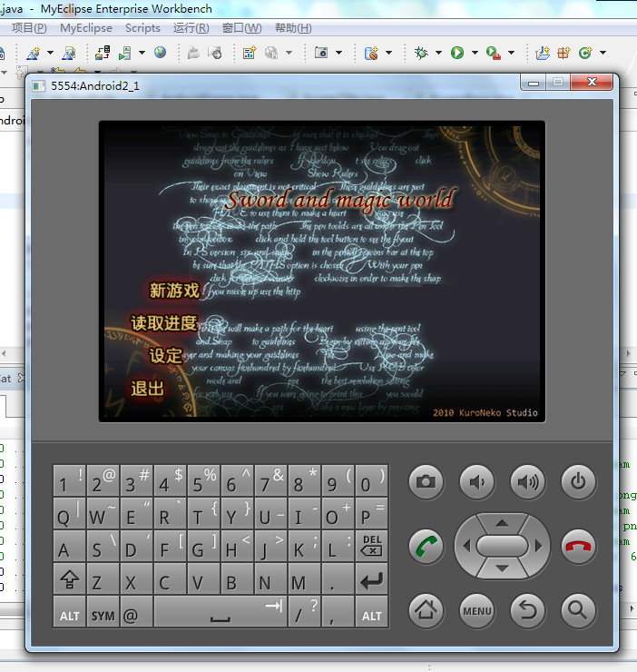Open the 设定 settings option
Viewport: 637px width, 672px height.
[x=166, y=356]
